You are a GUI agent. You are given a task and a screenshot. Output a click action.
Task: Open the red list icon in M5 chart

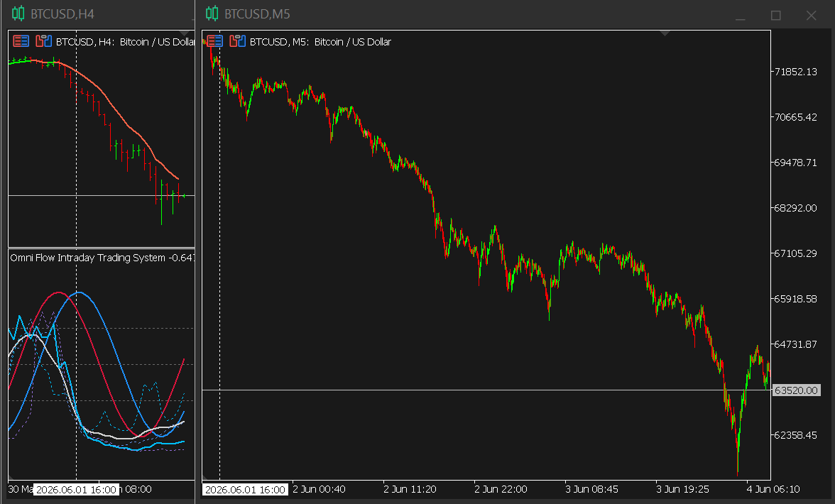[x=214, y=41]
